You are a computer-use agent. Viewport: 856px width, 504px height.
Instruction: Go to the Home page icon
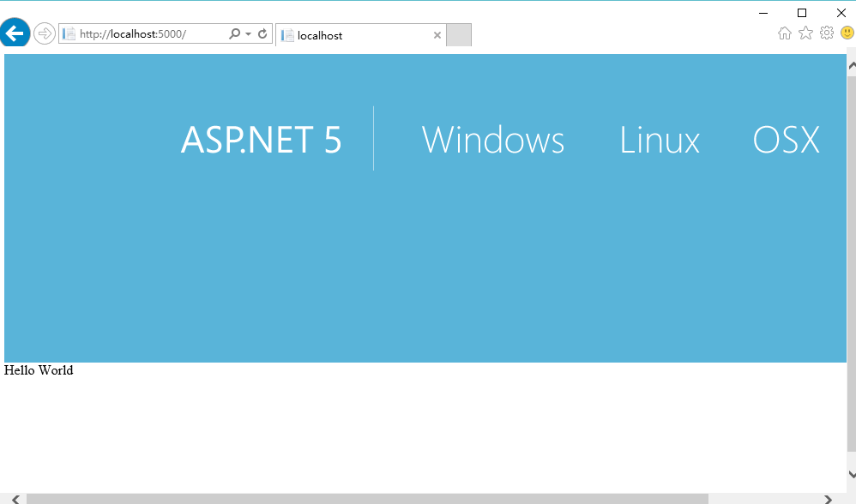785,33
